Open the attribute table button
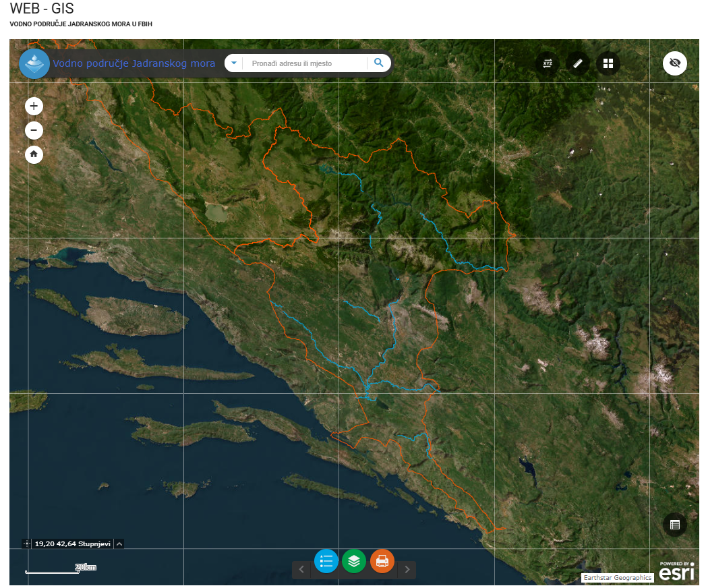706x588 pixels. [x=674, y=525]
